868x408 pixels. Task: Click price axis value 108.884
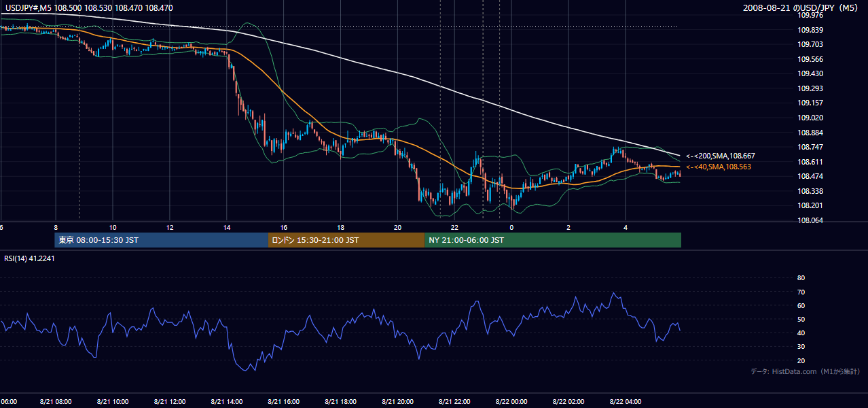pos(810,133)
